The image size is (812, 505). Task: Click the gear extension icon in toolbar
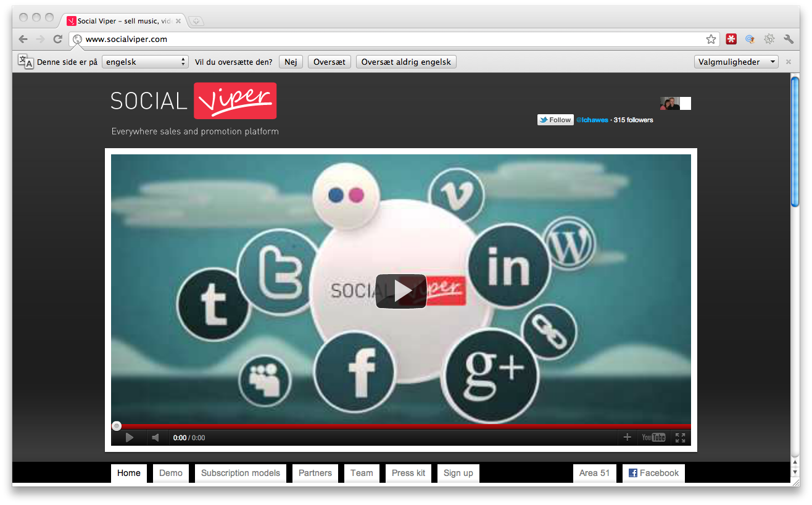click(x=769, y=39)
